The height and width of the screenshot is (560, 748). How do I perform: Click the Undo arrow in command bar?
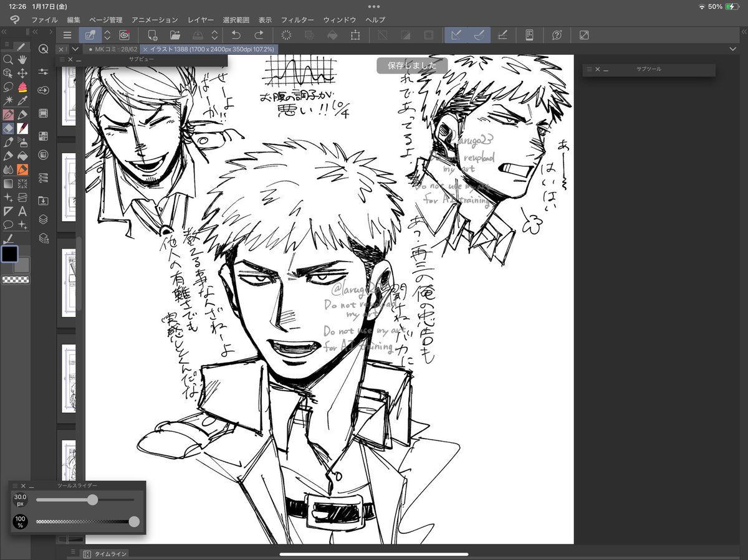(236, 35)
